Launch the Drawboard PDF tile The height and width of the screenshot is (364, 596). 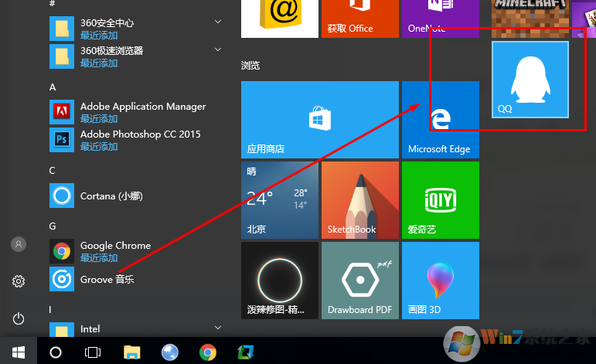(360, 281)
